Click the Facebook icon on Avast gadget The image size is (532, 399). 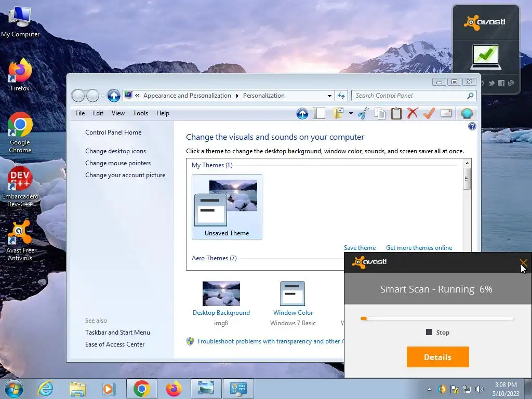(x=501, y=83)
